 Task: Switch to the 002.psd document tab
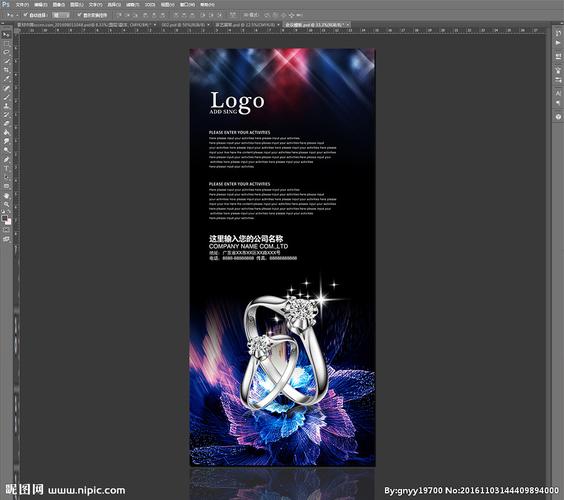tap(184, 24)
